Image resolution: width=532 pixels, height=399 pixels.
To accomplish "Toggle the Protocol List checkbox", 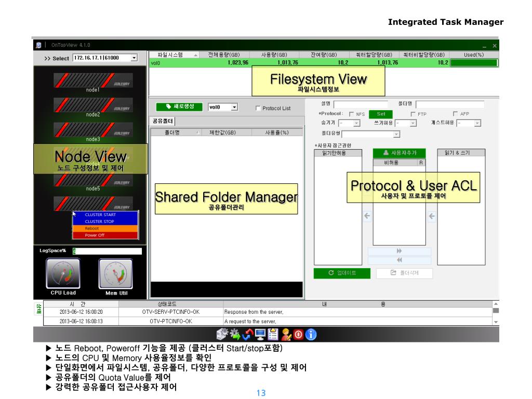I will point(258,108).
